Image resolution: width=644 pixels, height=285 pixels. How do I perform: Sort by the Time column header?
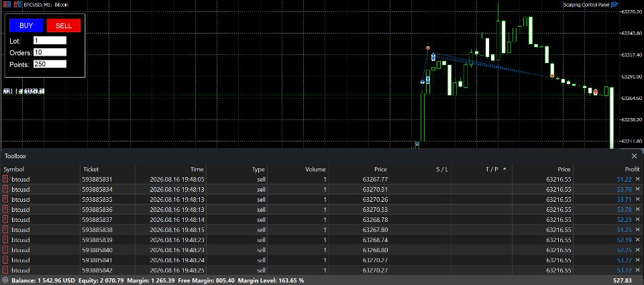click(197, 169)
